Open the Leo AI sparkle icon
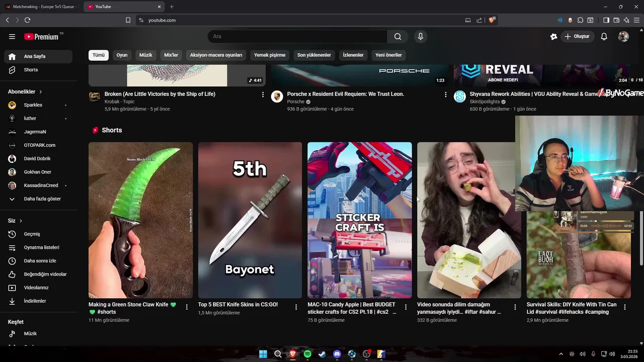This screenshot has width=644, height=362. coord(626,20)
